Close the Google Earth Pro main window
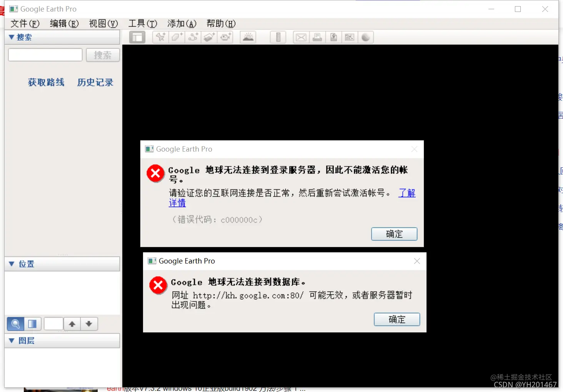This screenshot has height=392, width=563. click(545, 9)
